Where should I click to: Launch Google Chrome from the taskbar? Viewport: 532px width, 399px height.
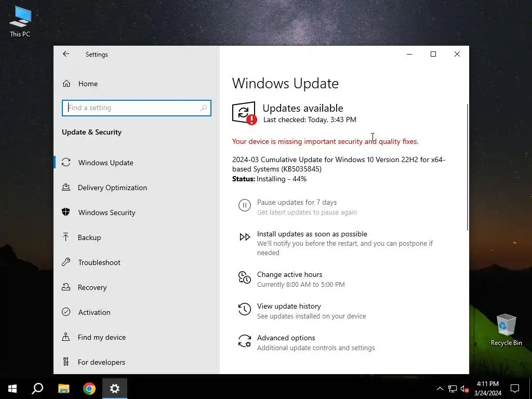89,389
